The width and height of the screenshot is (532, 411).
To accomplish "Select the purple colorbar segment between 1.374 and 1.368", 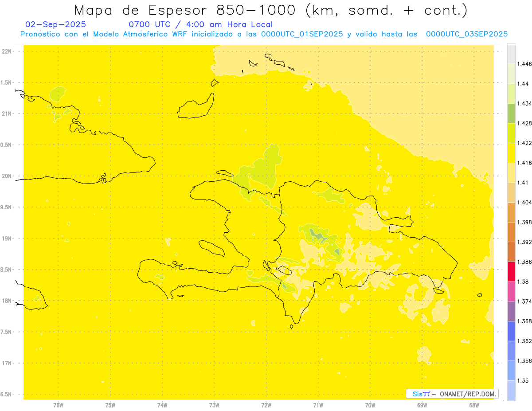I will 511,311.
